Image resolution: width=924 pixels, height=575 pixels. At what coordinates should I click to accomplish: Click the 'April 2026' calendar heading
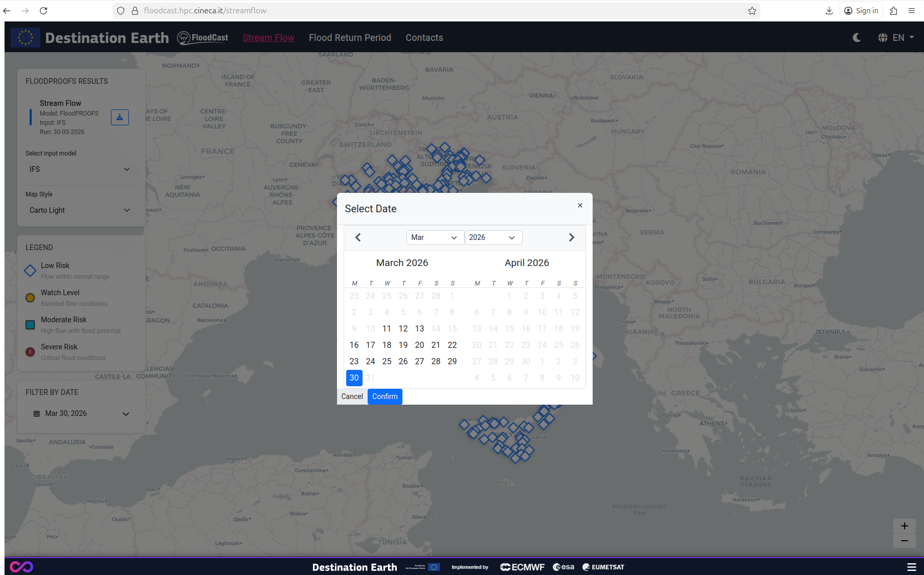(x=527, y=263)
